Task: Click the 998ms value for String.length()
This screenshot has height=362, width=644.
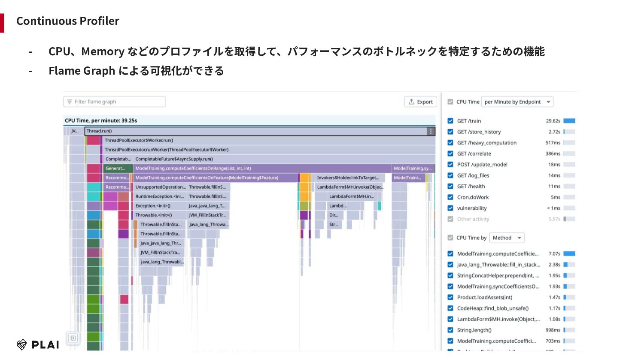Action: [553, 330]
